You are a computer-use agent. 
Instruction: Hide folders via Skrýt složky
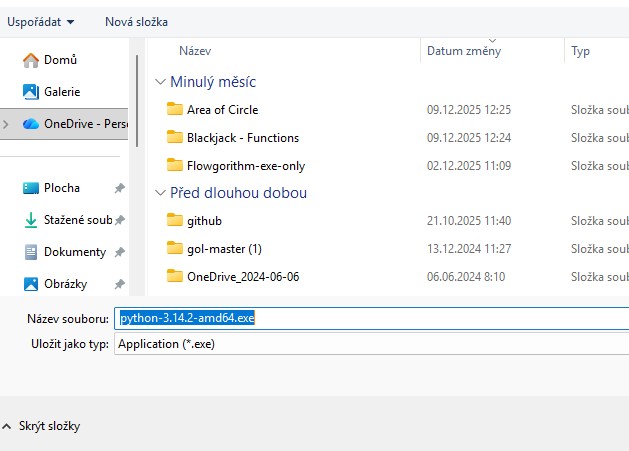pos(41,426)
